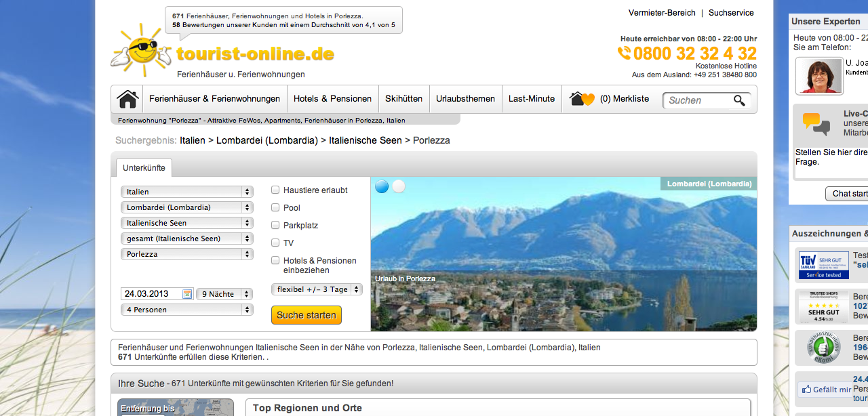The width and height of the screenshot is (868, 416).
Task: Open Hotels & Pensionen menu item
Action: pos(332,99)
